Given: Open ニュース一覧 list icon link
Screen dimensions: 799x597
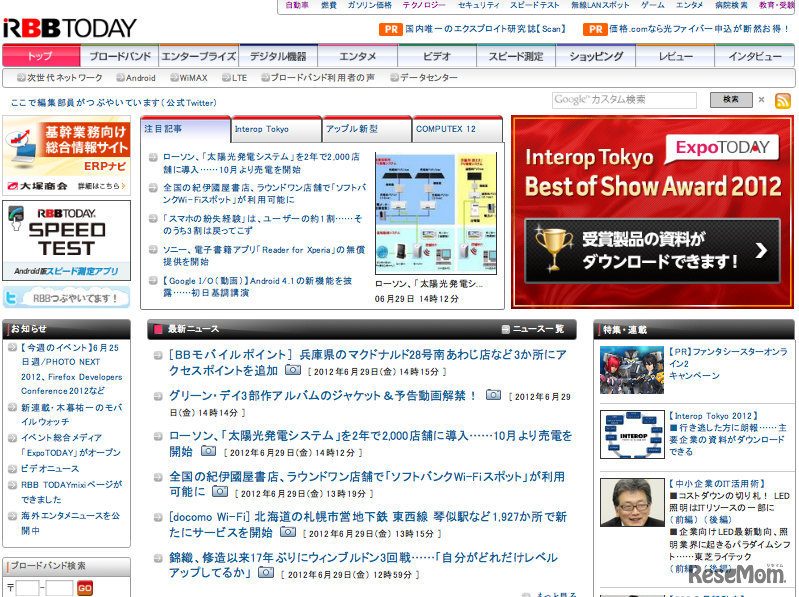Looking at the screenshot, I should click(532, 329).
